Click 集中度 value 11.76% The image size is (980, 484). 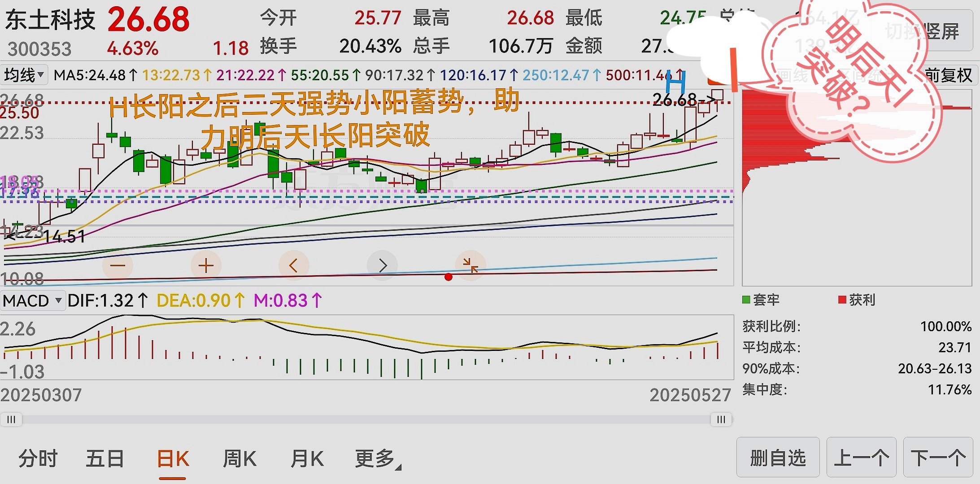[x=950, y=389]
